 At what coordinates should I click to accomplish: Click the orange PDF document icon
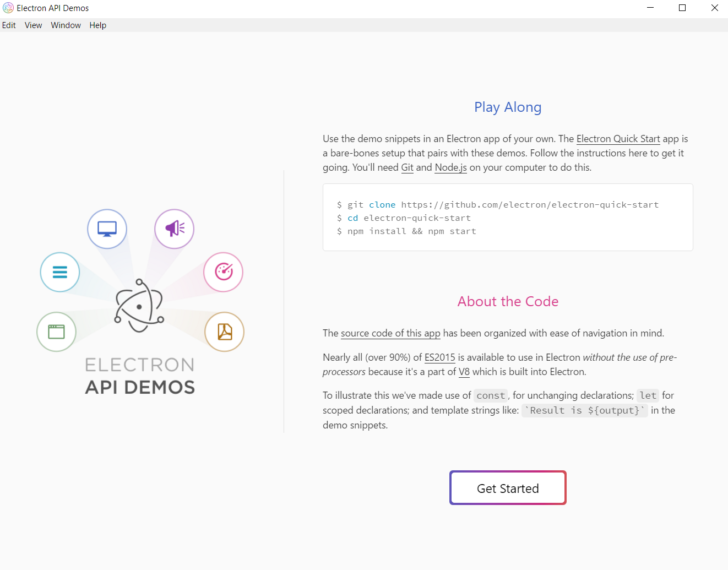[224, 332]
